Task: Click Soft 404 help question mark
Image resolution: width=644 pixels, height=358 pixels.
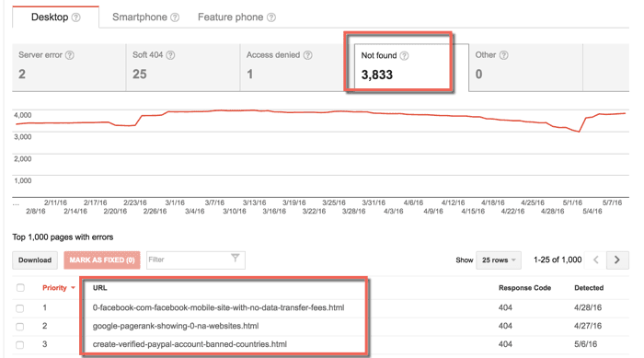Action: point(170,55)
